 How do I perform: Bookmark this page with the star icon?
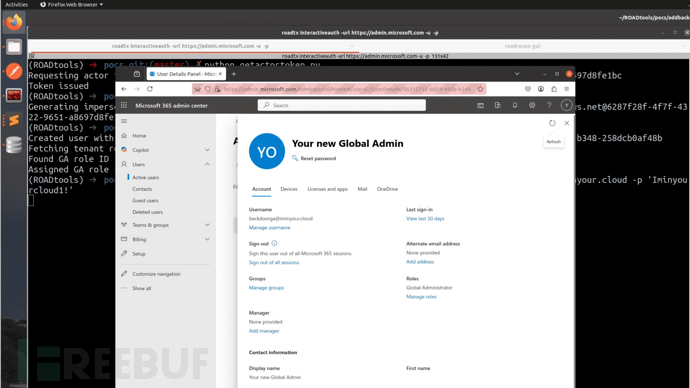pyautogui.click(x=480, y=89)
